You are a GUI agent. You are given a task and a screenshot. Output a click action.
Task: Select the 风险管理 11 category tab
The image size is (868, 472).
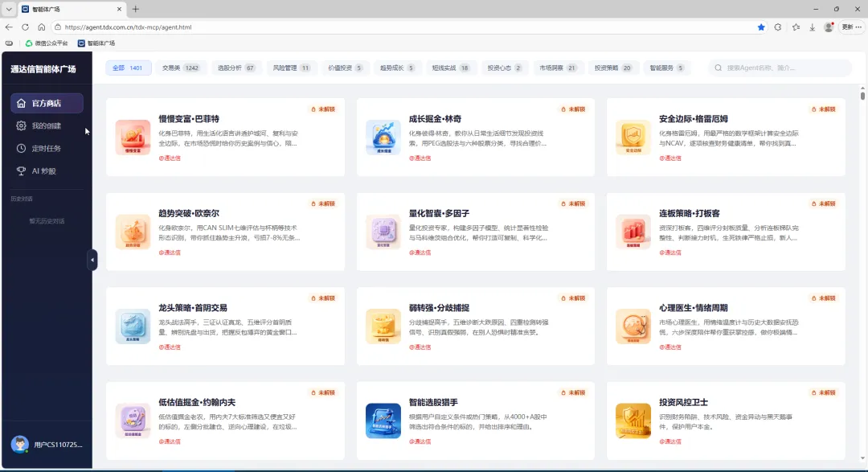[x=291, y=68]
